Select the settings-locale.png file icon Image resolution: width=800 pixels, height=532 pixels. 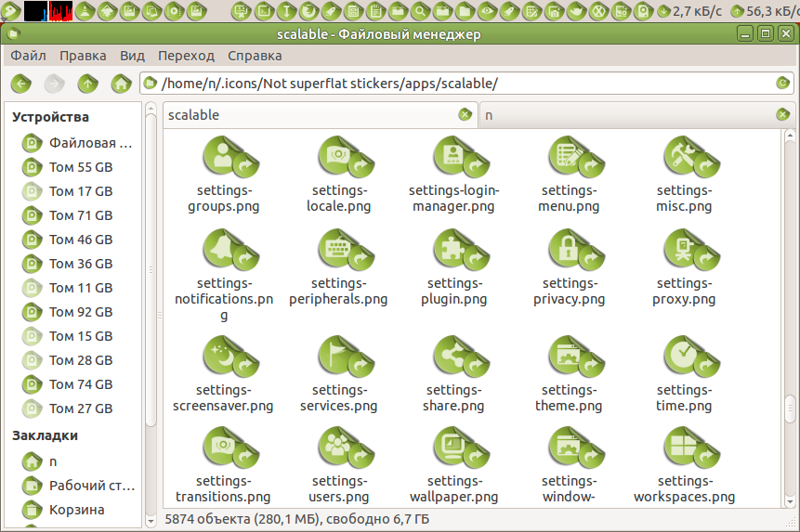[x=345, y=156]
